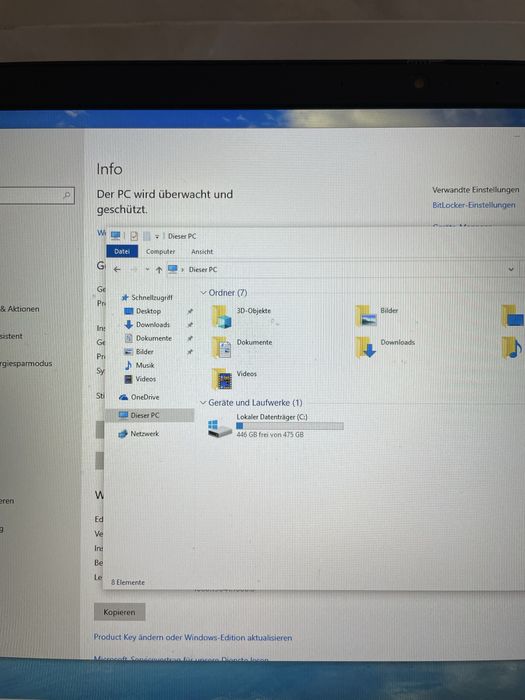Click Dieser PC in the address bar
525x700 pixels.
(203, 270)
